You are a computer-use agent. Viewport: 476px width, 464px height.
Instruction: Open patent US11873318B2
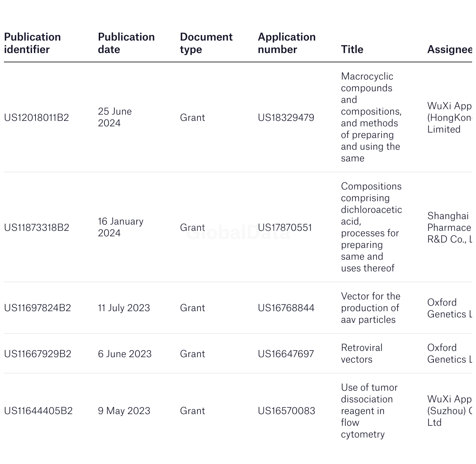pos(37,228)
